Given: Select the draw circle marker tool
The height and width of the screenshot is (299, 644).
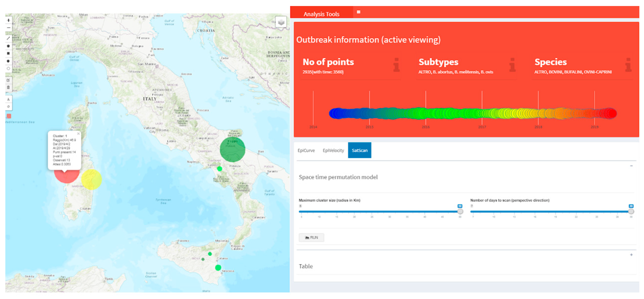Looking at the screenshot, I should (x=8, y=68).
